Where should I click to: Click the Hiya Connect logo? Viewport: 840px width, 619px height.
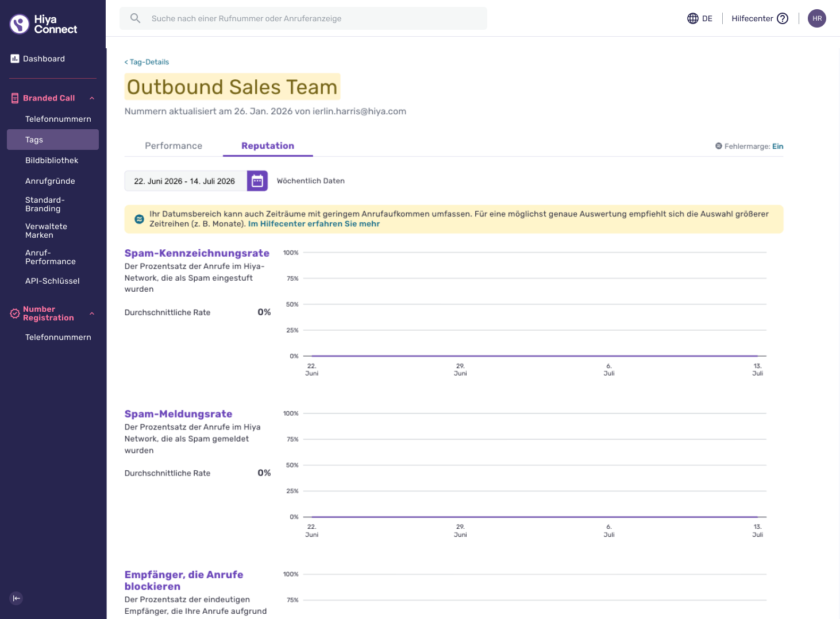[x=43, y=24]
